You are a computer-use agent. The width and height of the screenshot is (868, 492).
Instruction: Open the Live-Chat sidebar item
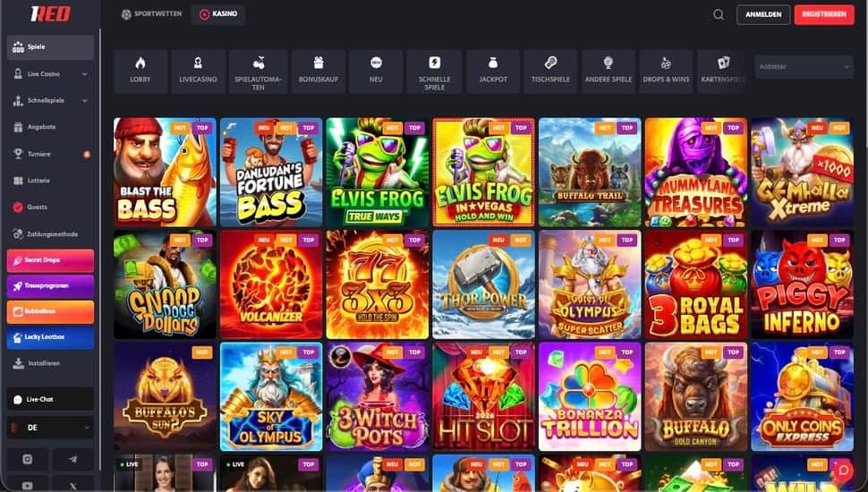pos(50,399)
